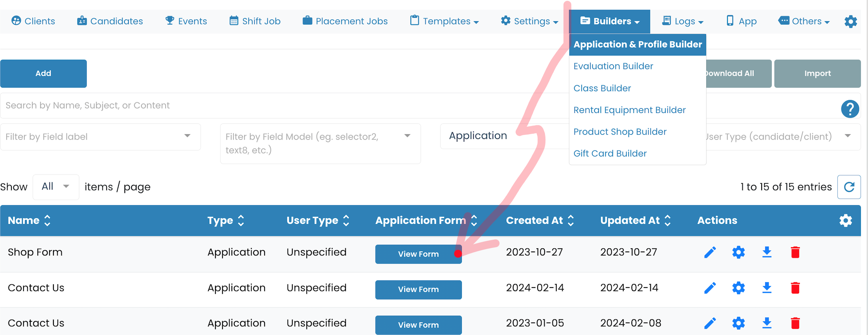868x335 pixels.
Task: Open the blue question mark help icon
Action: tap(850, 109)
